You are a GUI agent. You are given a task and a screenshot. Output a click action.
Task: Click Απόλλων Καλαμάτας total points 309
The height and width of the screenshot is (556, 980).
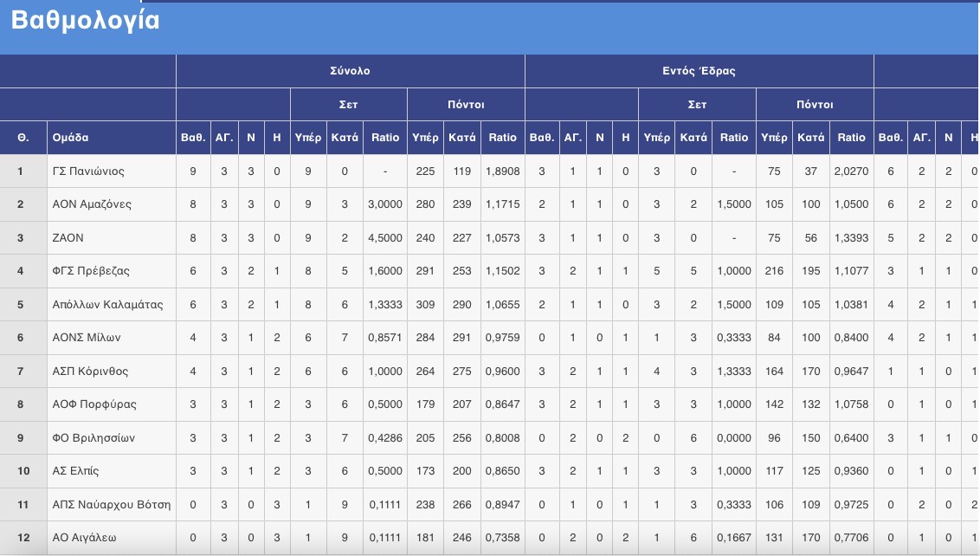coord(425,305)
